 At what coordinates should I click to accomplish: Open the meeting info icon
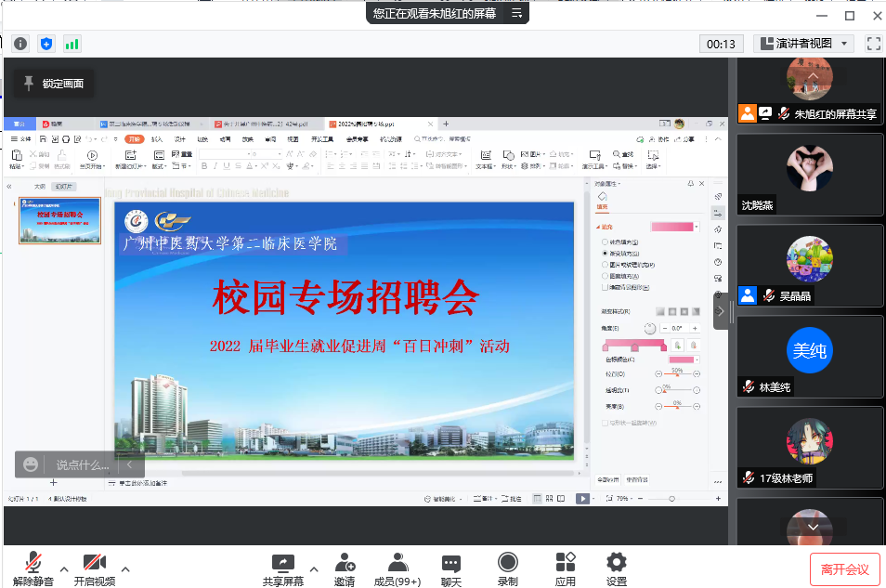coord(20,44)
